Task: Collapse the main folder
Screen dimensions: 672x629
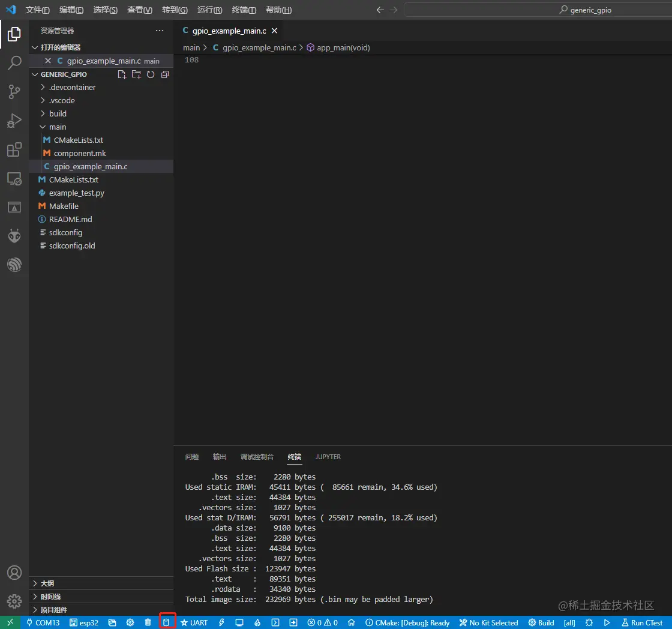Action: (x=101, y=127)
